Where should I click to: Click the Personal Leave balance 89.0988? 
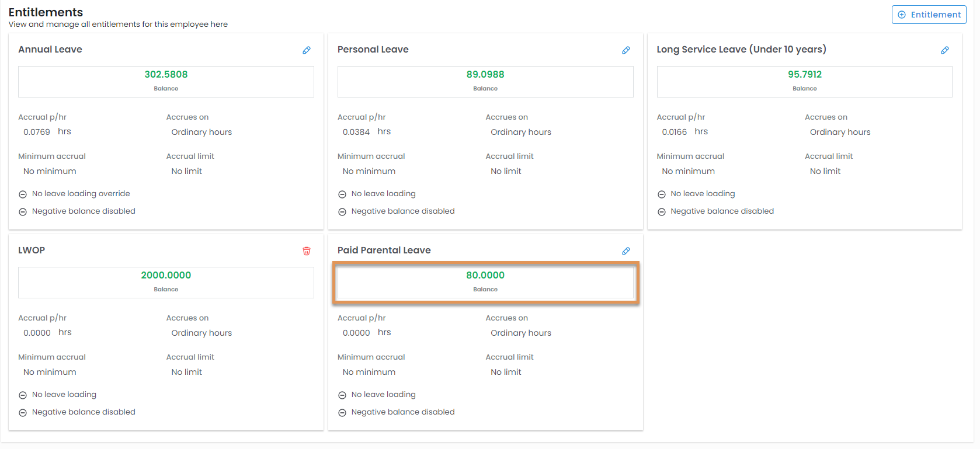click(x=485, y=75)
